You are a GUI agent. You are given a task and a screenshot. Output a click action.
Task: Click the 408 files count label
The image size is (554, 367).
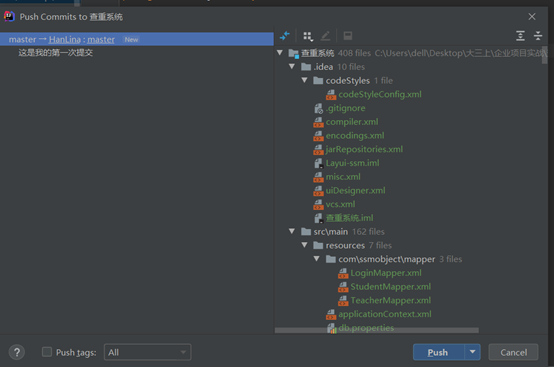[x=354, y=53]
